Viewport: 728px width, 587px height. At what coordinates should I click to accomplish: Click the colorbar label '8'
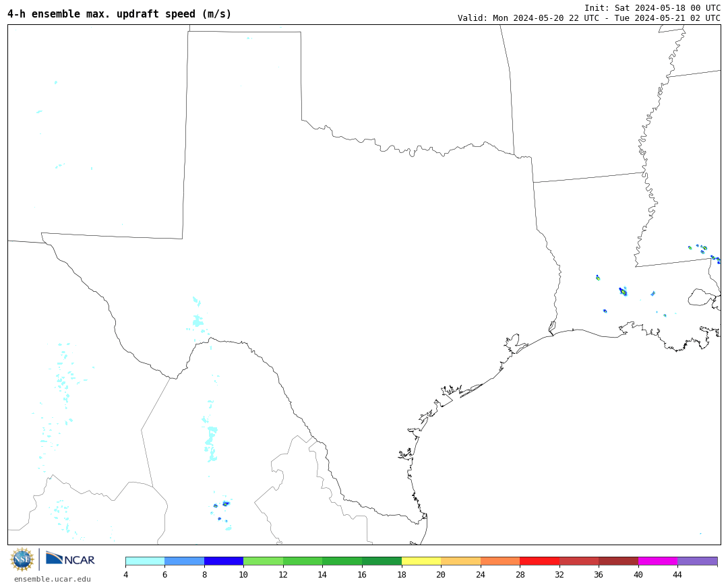(x=204, y=574)
